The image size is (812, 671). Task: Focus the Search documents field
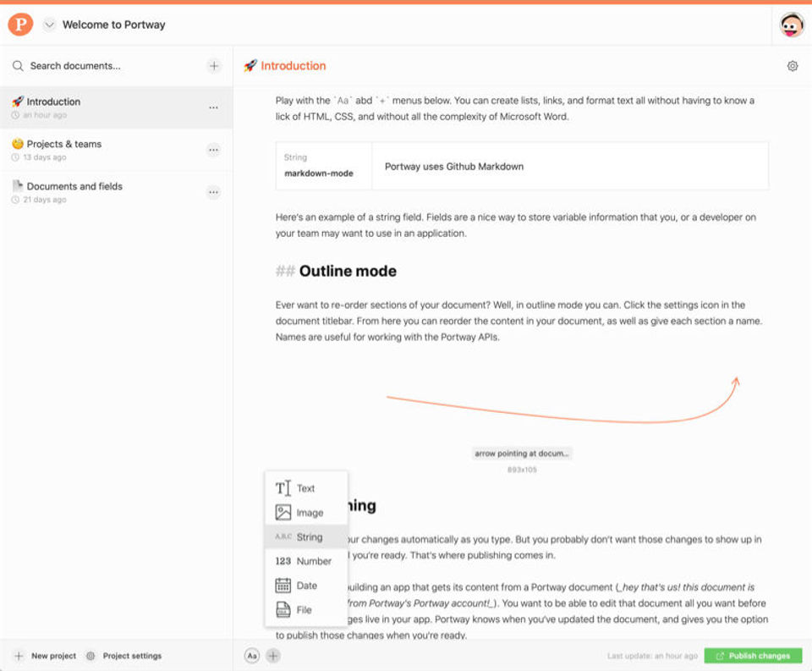pyautogui.click(x=74, y=66)
